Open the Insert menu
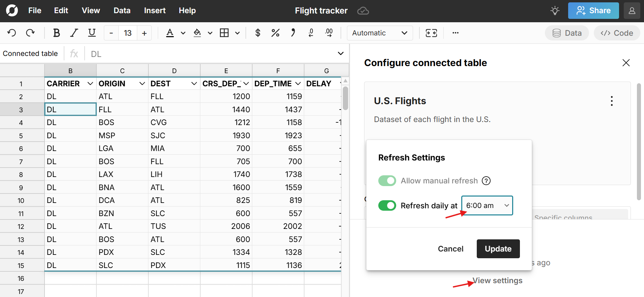The height and width of the screenshot is (297, 644). pos(155,11)
